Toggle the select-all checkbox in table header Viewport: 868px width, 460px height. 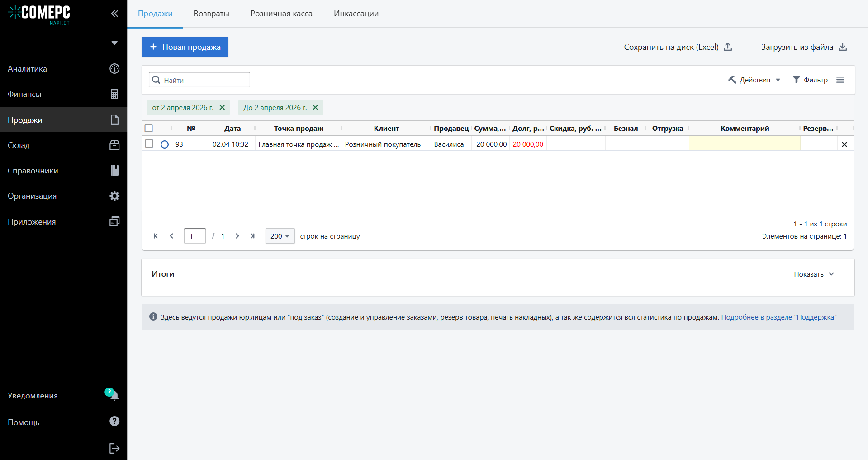(x=149, y=128)
